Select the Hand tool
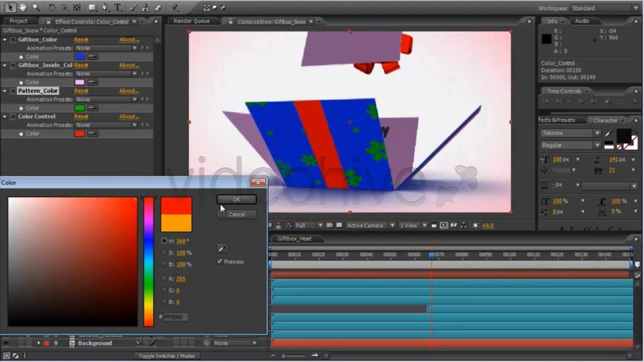Screen dimensions: 644x362 23,7
